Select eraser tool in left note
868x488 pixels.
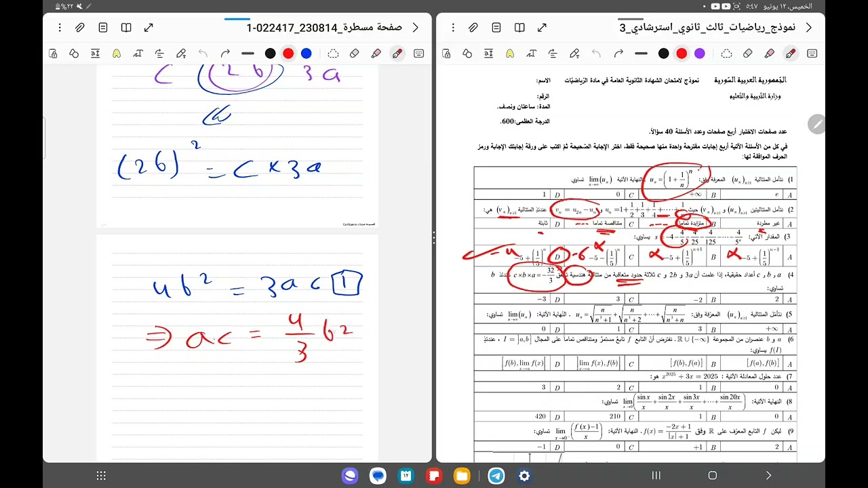click(354, 54)
